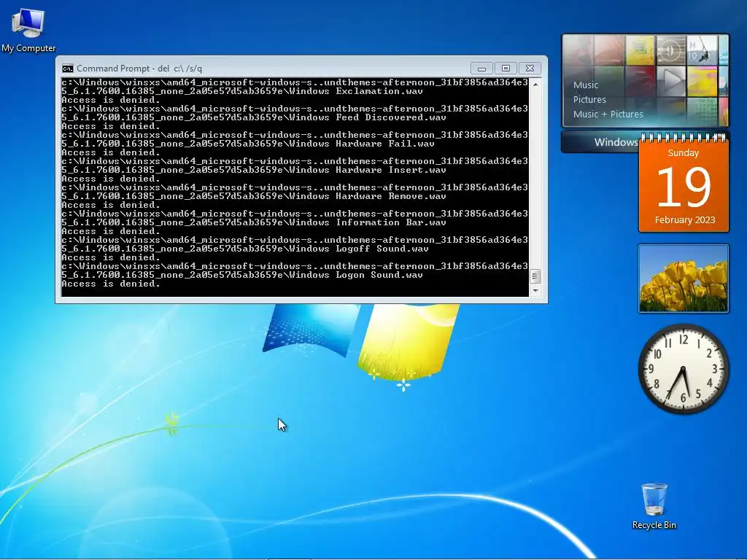Click the yellow tile with a square emblem
This screenshot has height=560, width=747.
(640, 50)
